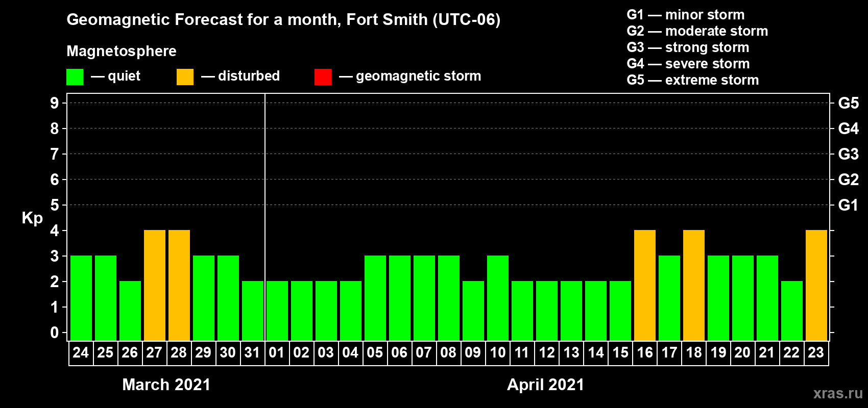Click 'G4 — severe storm' legend text

coord(688,64)
